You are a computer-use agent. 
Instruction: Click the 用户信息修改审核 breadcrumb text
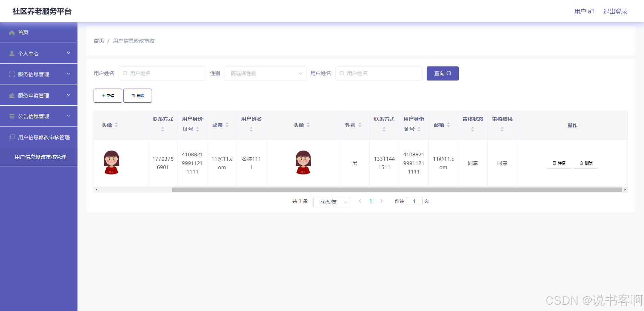(x=134, y=41)
